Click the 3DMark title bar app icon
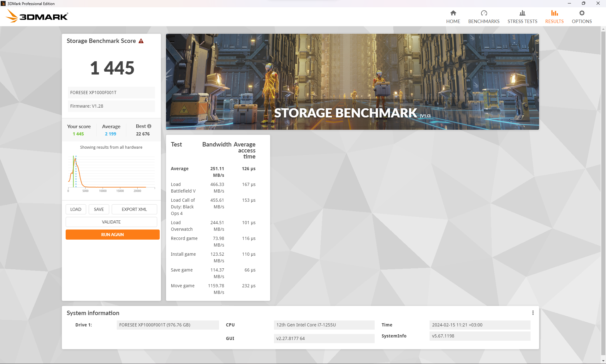 [3, 3]
